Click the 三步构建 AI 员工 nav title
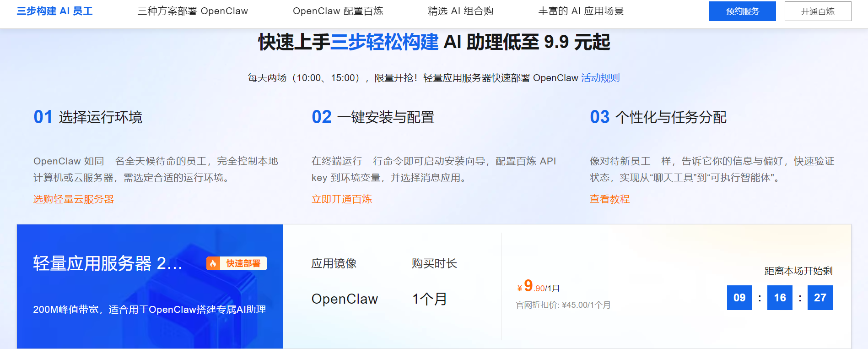Viewport: 868px width, 349px height. tap(55, 11)
